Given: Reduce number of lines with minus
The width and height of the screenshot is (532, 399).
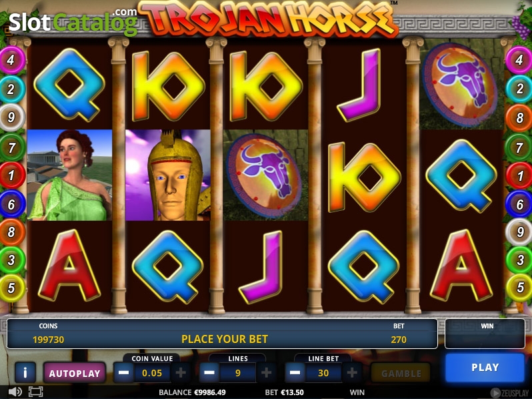Looking at the screenshot, I should pos(209,373).
